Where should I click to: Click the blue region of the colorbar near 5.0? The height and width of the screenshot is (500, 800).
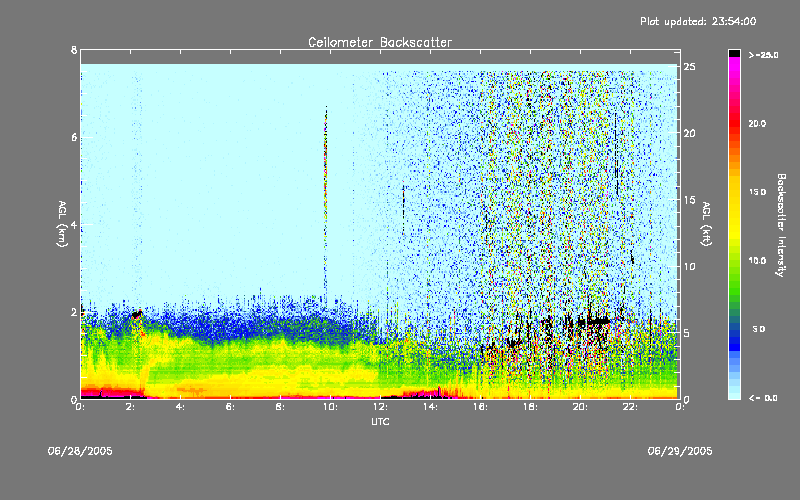click(734, 330)
